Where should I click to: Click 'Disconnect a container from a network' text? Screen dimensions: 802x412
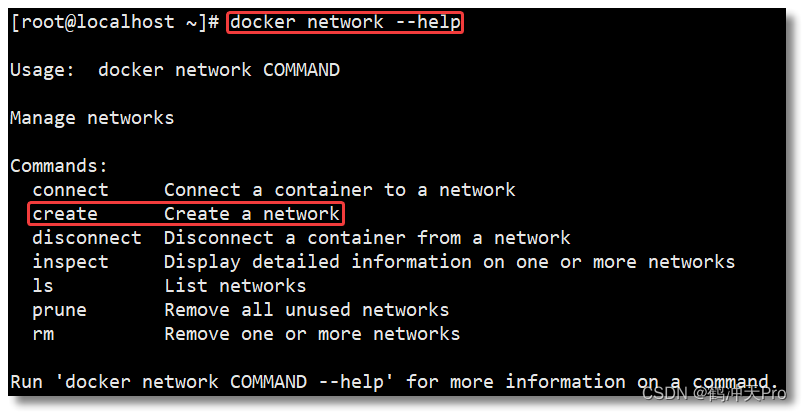pos(367,238)
